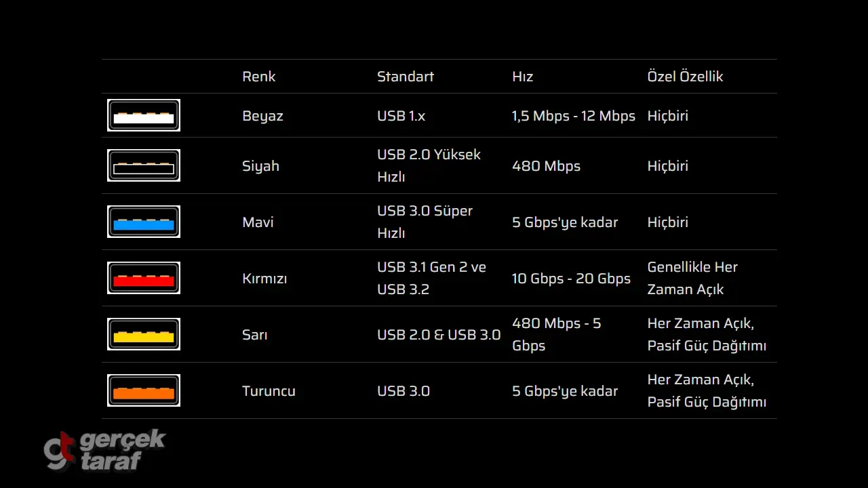Viewport: 868px width, 488px height.
Task: Click the orange USB port icon
Action: coord(144,390)
